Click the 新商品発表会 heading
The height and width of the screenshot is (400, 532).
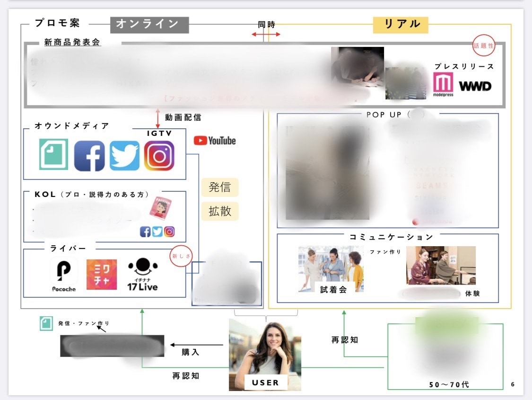[x=72, y=42]
